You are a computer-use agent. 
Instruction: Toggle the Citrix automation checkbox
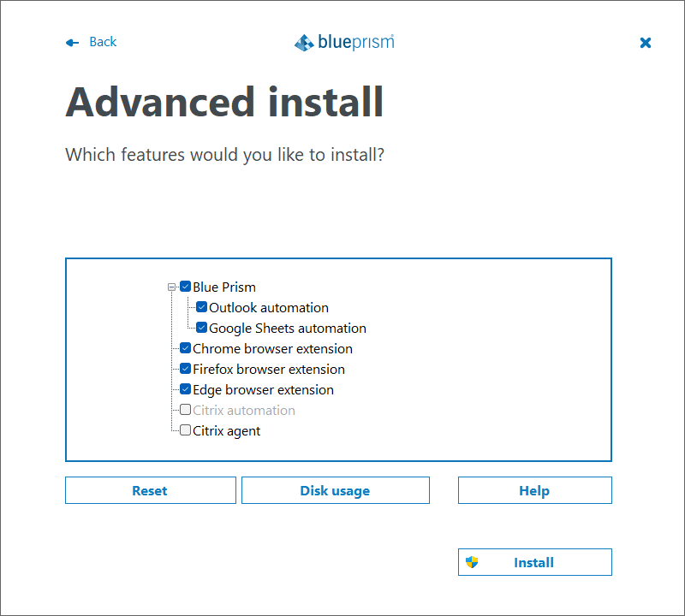click(185, 410)
